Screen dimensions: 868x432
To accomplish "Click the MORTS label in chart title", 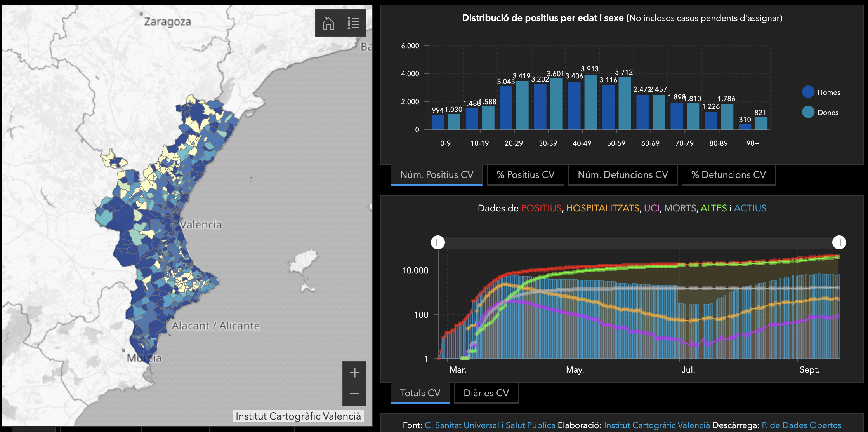I will pos(681,208).
